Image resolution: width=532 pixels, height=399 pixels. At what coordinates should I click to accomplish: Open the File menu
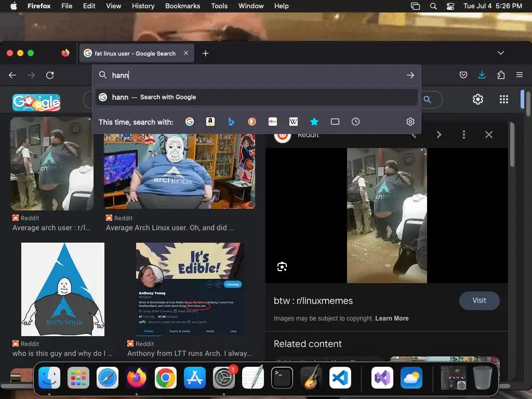pos(67,6)
